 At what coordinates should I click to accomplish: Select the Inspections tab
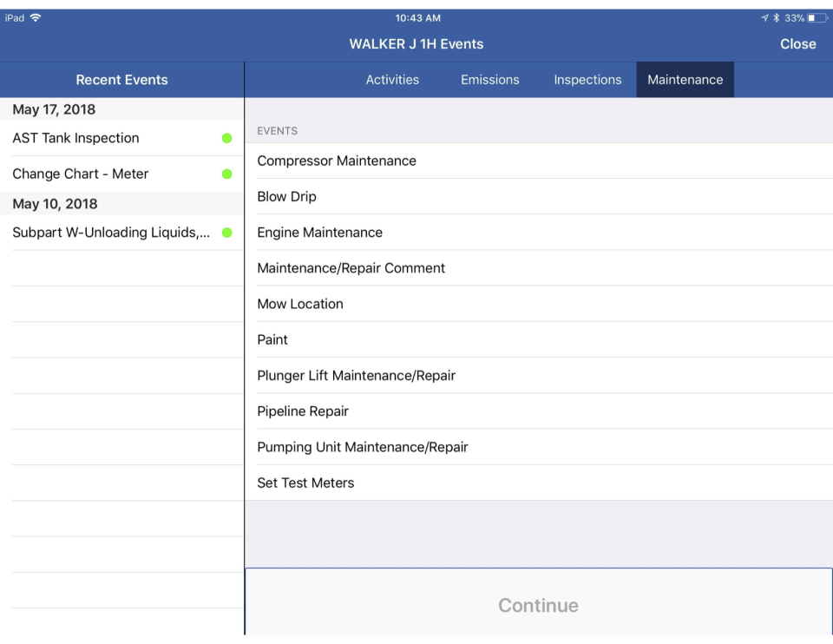tap(587, 80)
